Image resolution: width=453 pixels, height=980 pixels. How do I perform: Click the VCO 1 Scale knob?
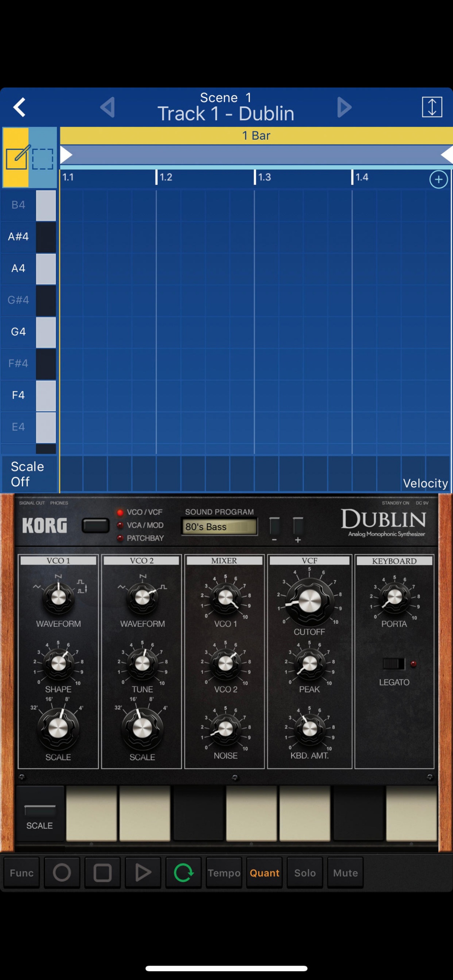(x=58, y=728)
